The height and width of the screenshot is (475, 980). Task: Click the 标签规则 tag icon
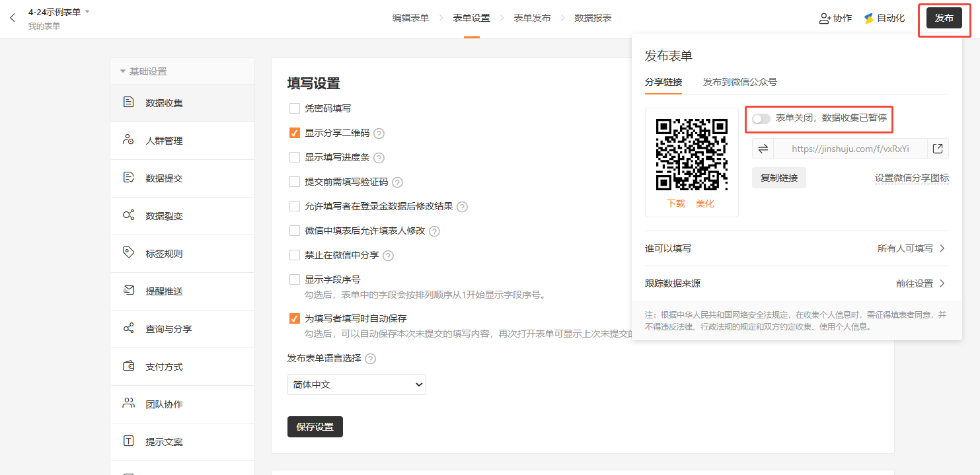(x=129, y=253)
